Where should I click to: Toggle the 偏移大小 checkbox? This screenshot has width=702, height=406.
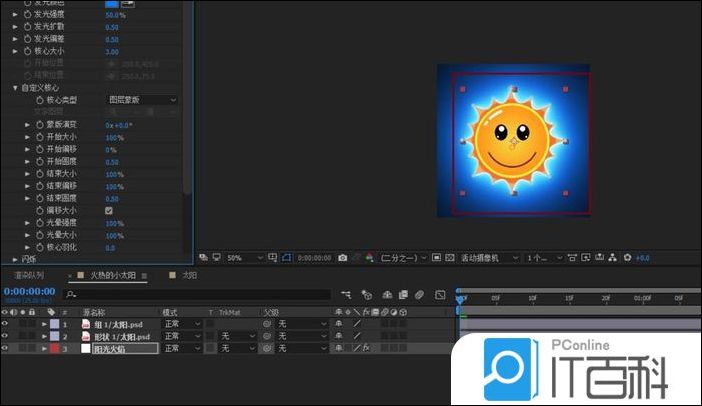click(109, 211)
